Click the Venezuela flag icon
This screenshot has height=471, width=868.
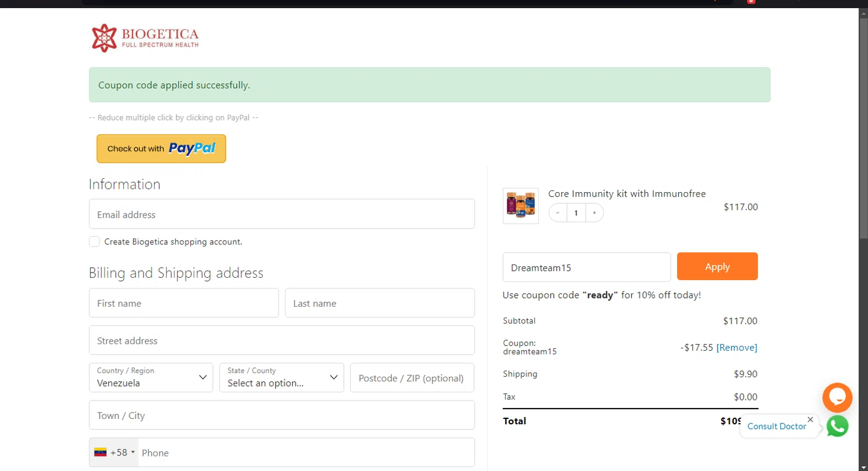click(100, 452)
